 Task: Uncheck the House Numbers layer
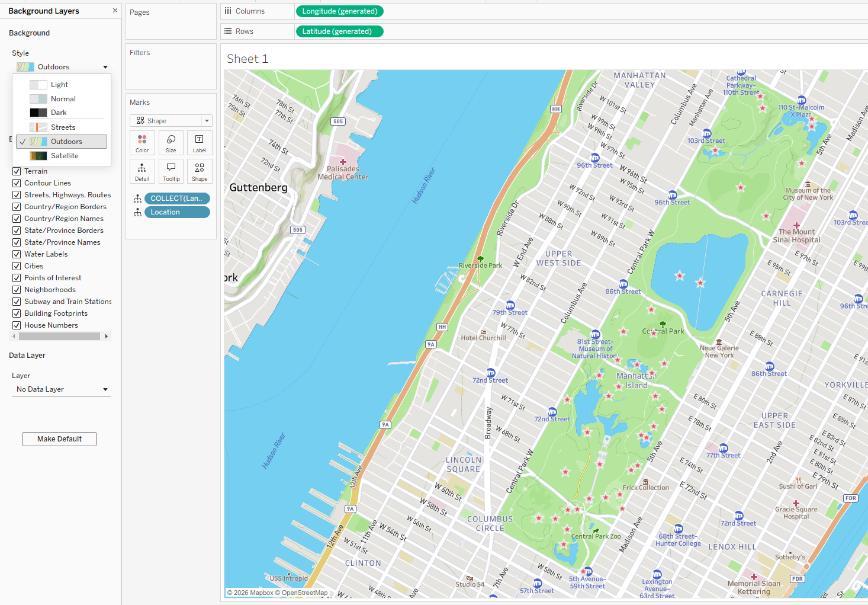[x=17, y=325]
